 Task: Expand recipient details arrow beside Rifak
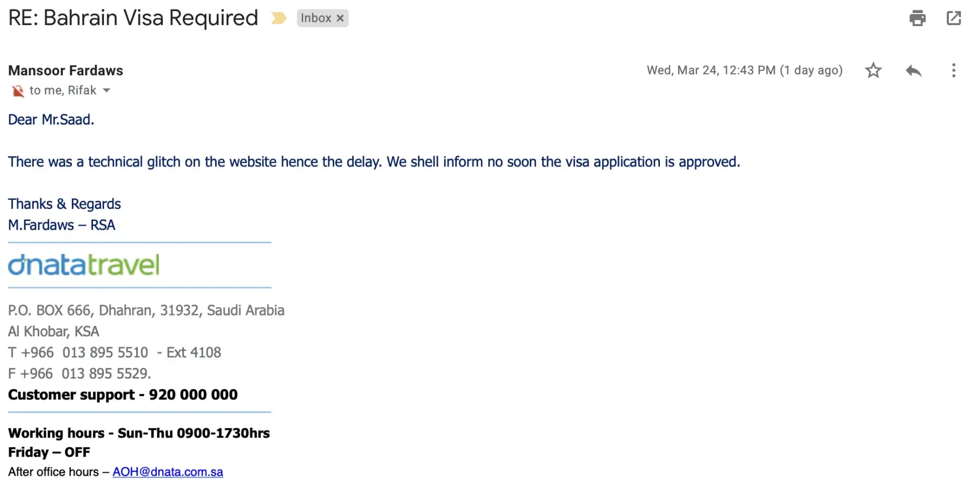pos(107,90)
